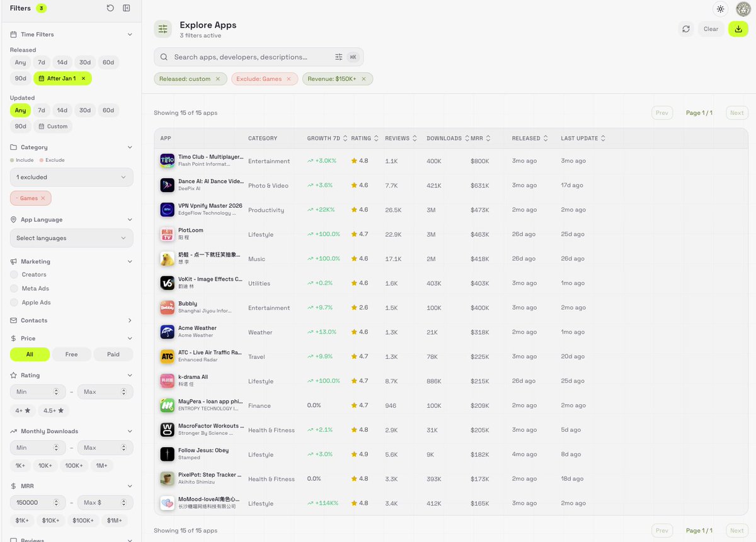Open the Select languages dropdown

tap(72, 238)
